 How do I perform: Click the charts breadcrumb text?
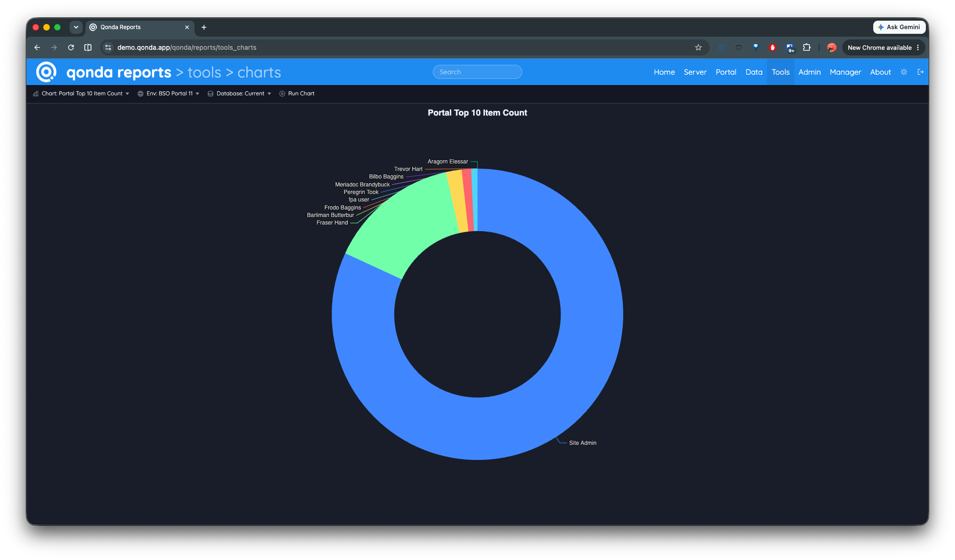tap(259, 72)
